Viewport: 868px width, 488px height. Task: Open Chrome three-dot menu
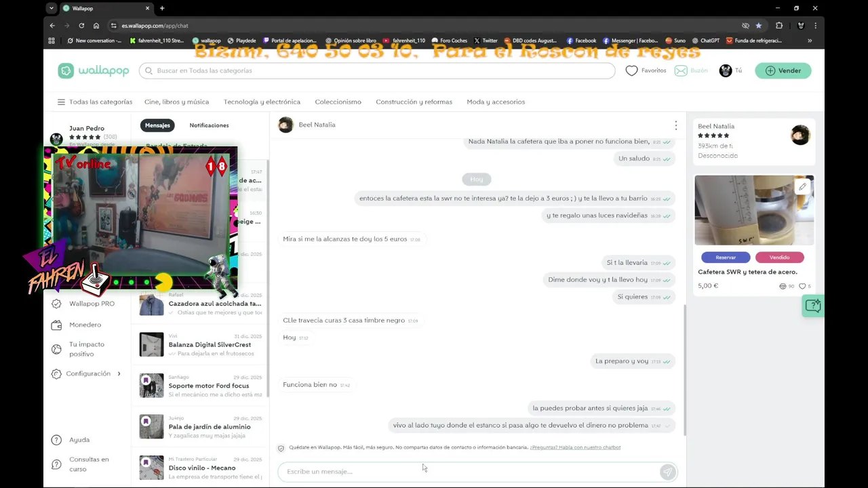click(x=815, y=26)
